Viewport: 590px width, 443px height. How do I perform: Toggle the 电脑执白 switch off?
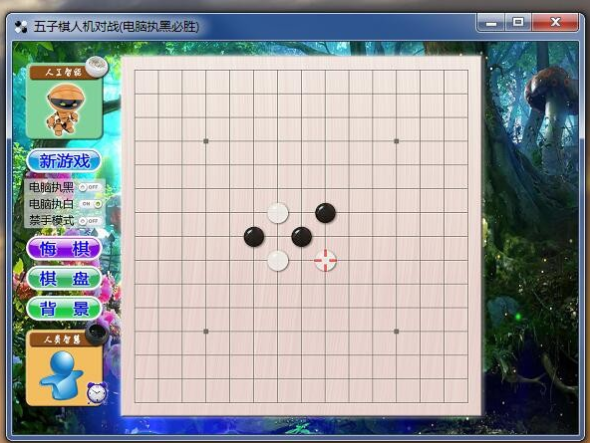click(x=91, y=204)
